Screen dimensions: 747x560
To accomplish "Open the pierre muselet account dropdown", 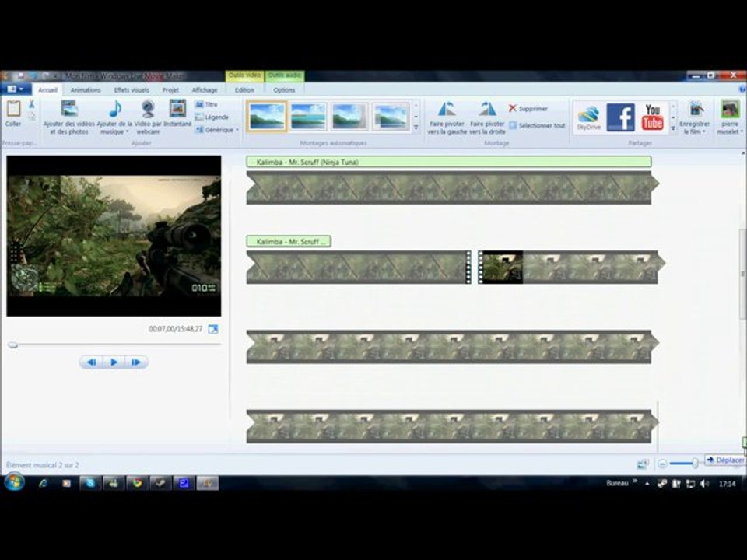I will [742, 132].
